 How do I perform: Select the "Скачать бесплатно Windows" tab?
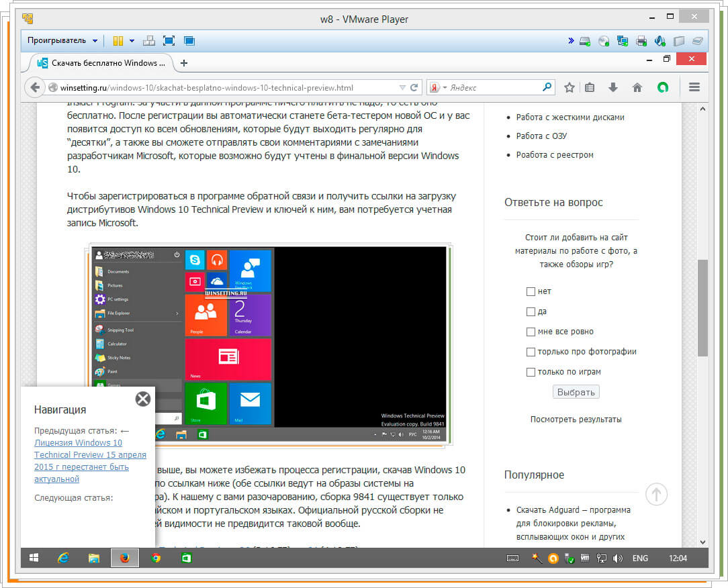click(x=101, y=63)
